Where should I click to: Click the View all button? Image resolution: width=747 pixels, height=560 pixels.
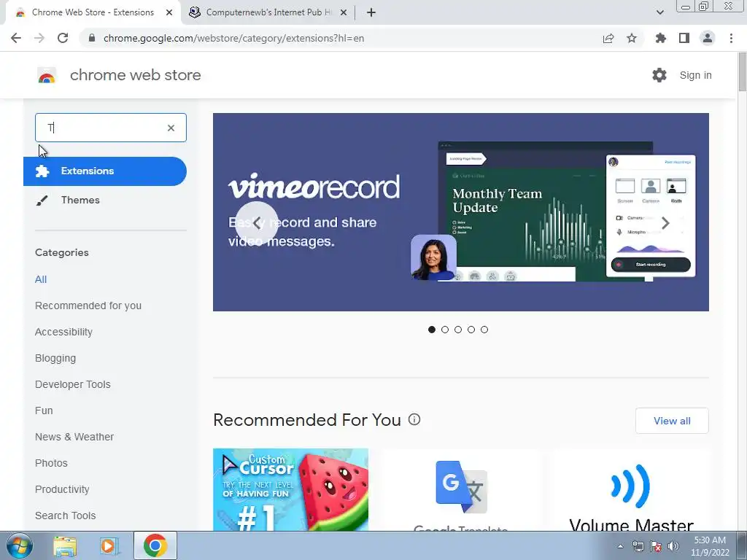(x=672, y=421)
